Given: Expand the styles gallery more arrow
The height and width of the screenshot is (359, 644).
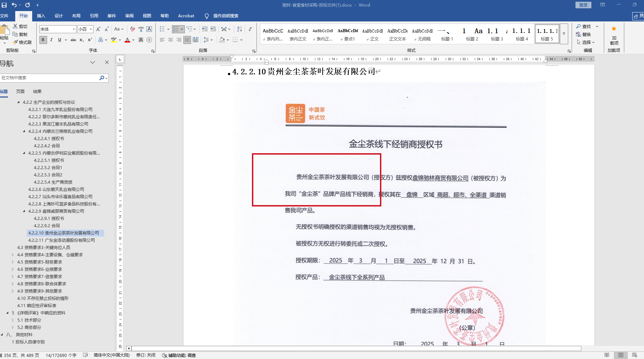Looking at the screenshot, I should [564, 34].
